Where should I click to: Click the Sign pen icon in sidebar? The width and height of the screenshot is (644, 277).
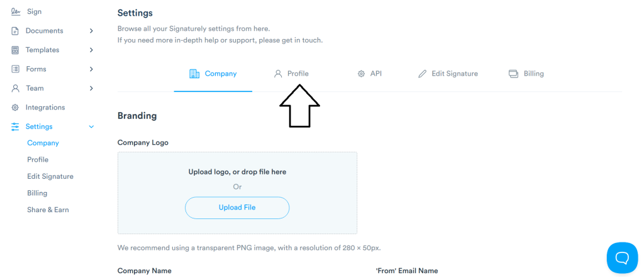click(16, 11)
